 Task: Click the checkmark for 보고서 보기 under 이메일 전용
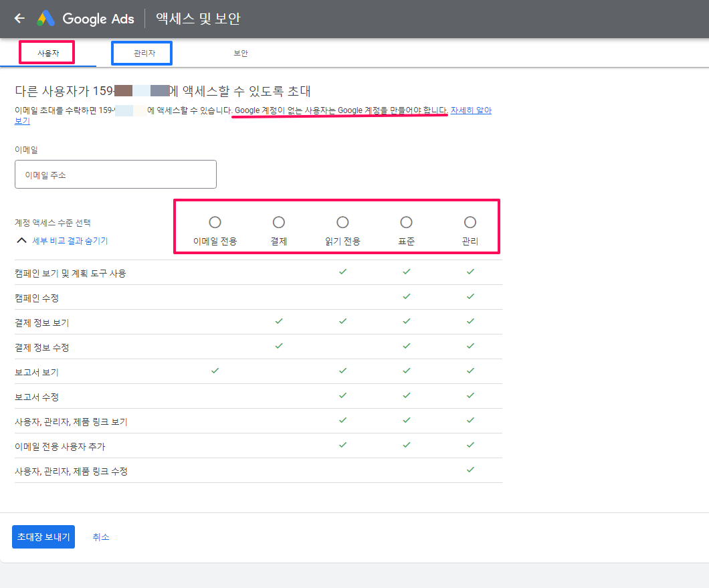215,371
